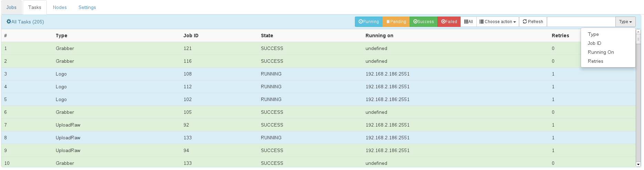Viewport: 644px width, 170px height.
Task: Click the scrollbar down arrow
Action: click(638, 164)
